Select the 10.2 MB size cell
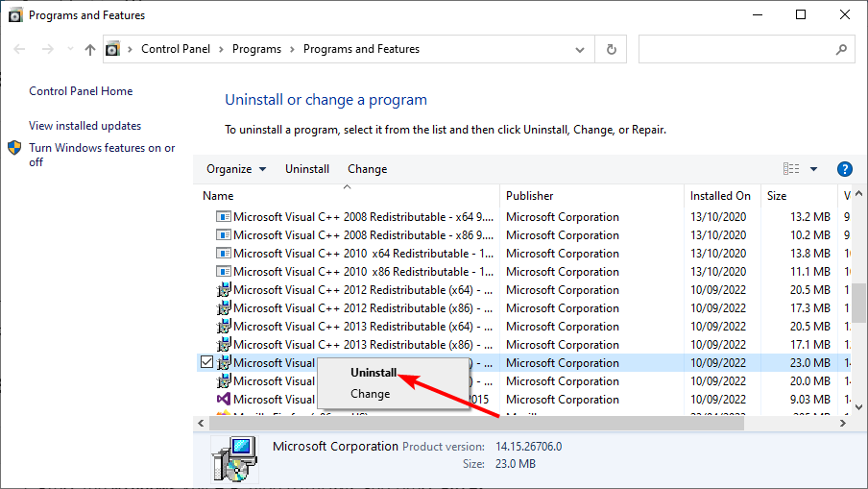 coord(809,234)
